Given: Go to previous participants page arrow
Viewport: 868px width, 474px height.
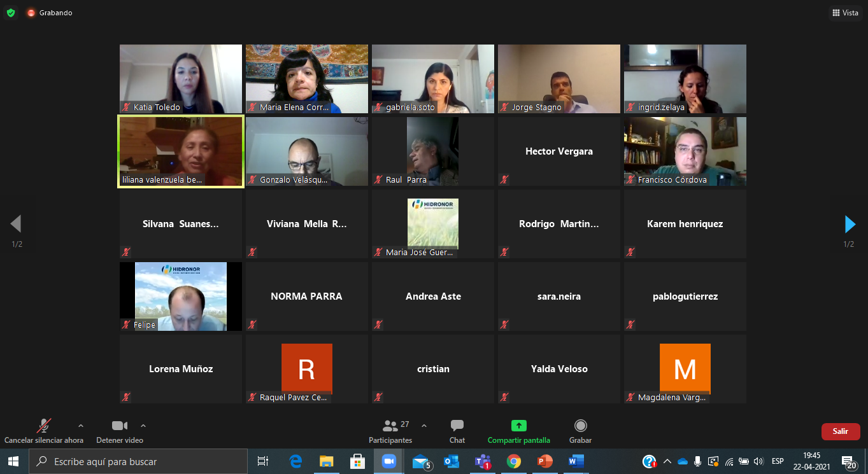Looking at the screenshot, I should click(17, 224).
